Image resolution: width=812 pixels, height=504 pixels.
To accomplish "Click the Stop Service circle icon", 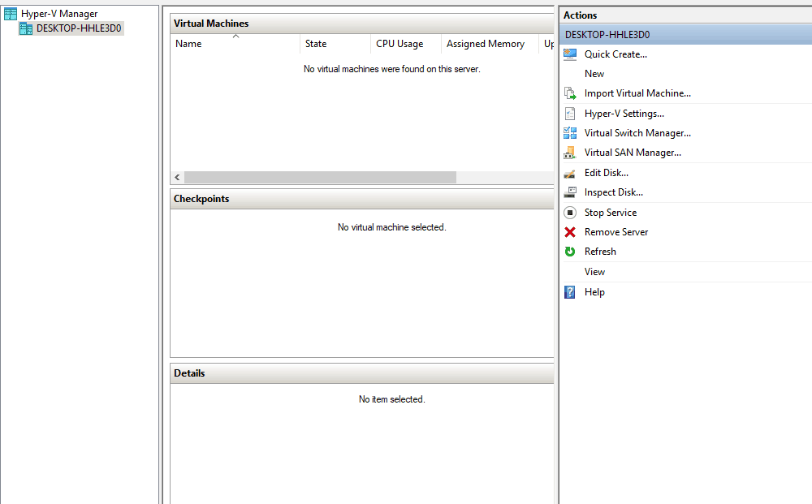I will point(570,213).
